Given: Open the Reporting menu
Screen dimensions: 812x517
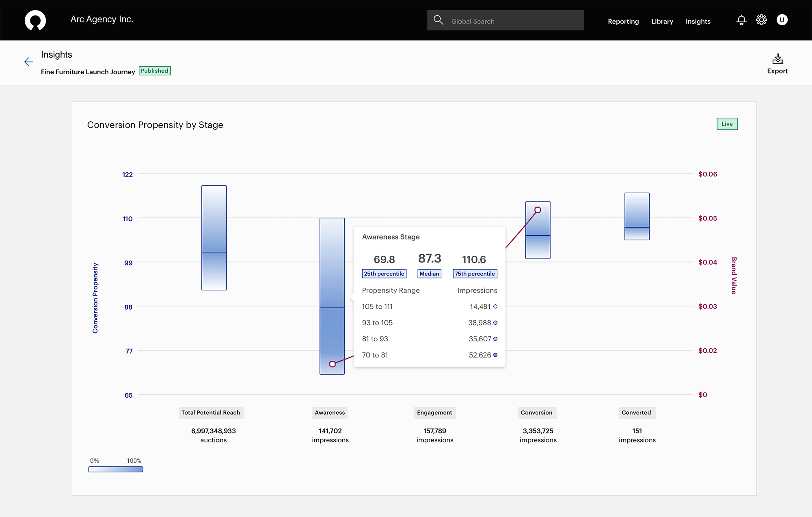Looking at the screenshot, I should tap(623, 22).
